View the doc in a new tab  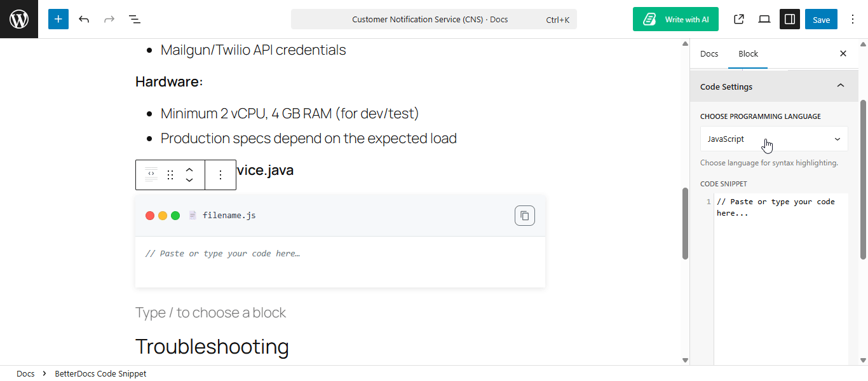(x=739, y=19)
